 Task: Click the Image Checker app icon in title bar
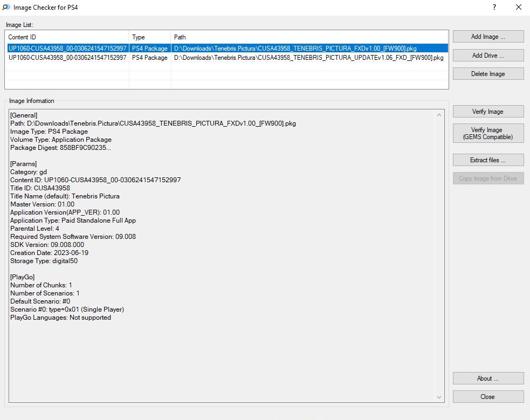[6, 8]
